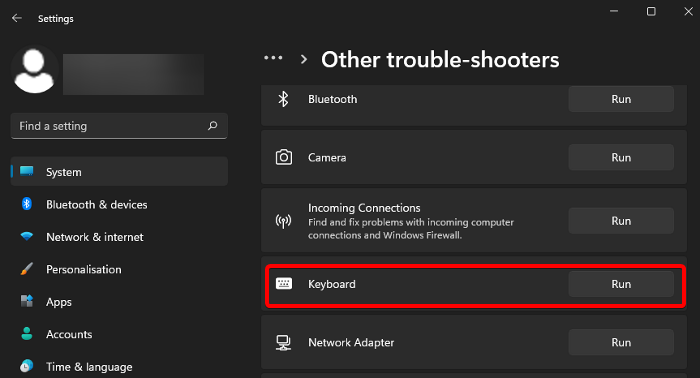Open Bluetooth & devices settings

point(119,204)
